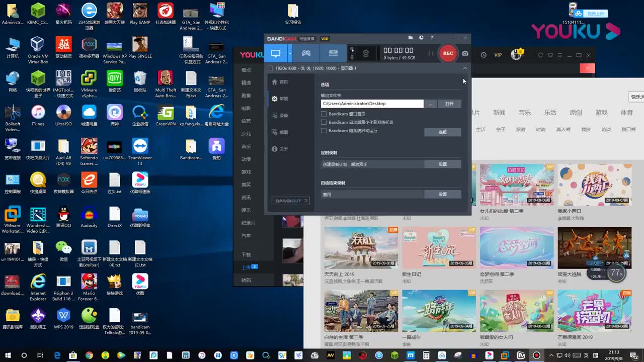
Task: Open the 新生日记 video thumbnail
Action: pos(439,247)
